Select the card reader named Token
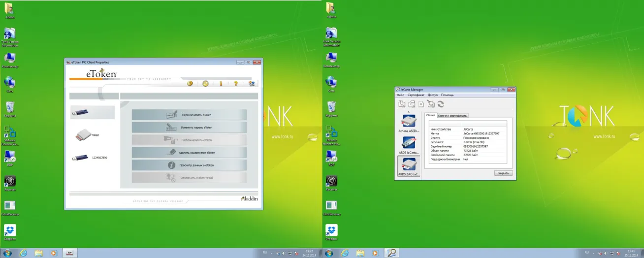 (87, 135)
